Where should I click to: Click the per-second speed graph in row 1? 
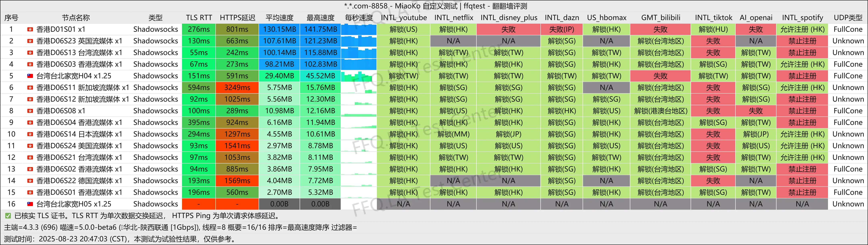[x=359, y=30]
